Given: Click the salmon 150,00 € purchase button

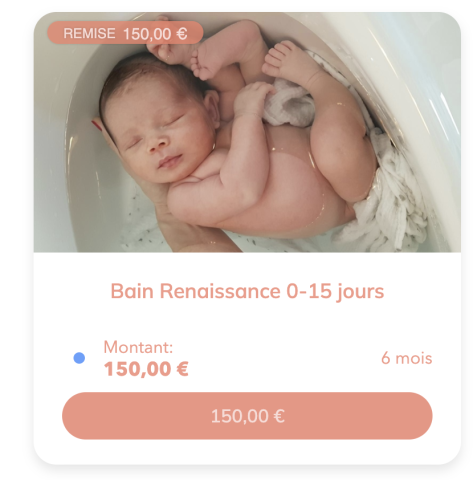Looking at the screenshot, I should (247, 416).
